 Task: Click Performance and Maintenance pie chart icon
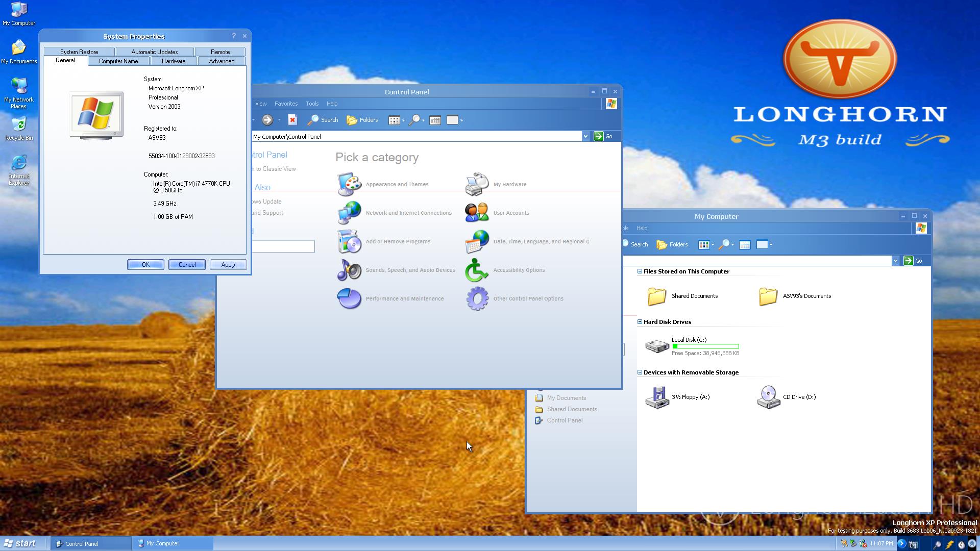point(349,298)
